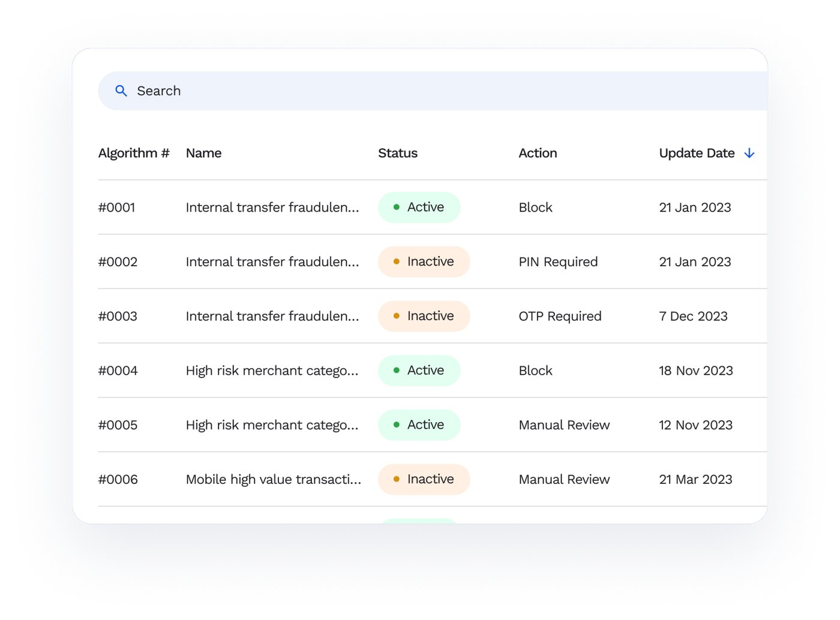Viewport: 840px width, 620px height.
Task: Open name of algorithm #0002
Action: [272, 262]
